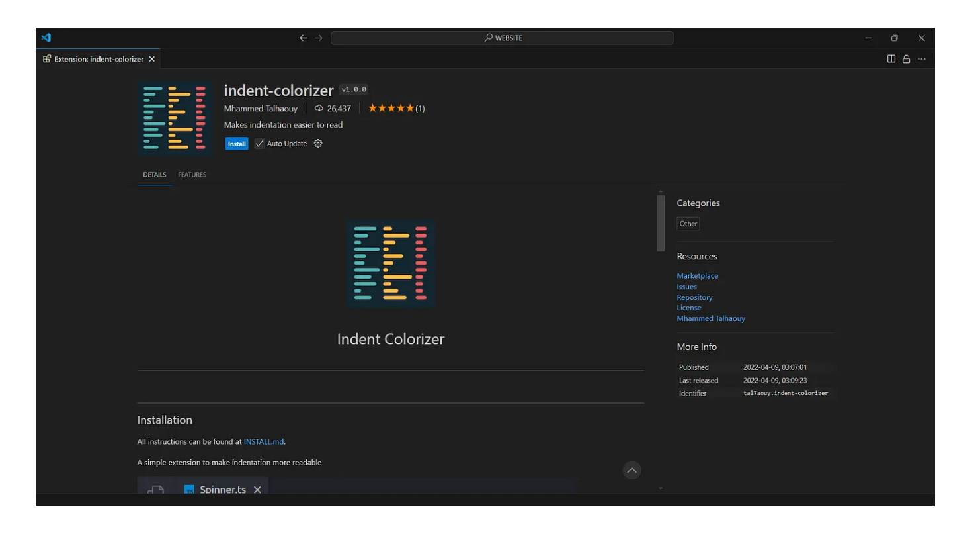The height and width of the screenshot is (548, 980).
Task: Click the indent-colorizer extension logo in the header
Action: point(175,118)
